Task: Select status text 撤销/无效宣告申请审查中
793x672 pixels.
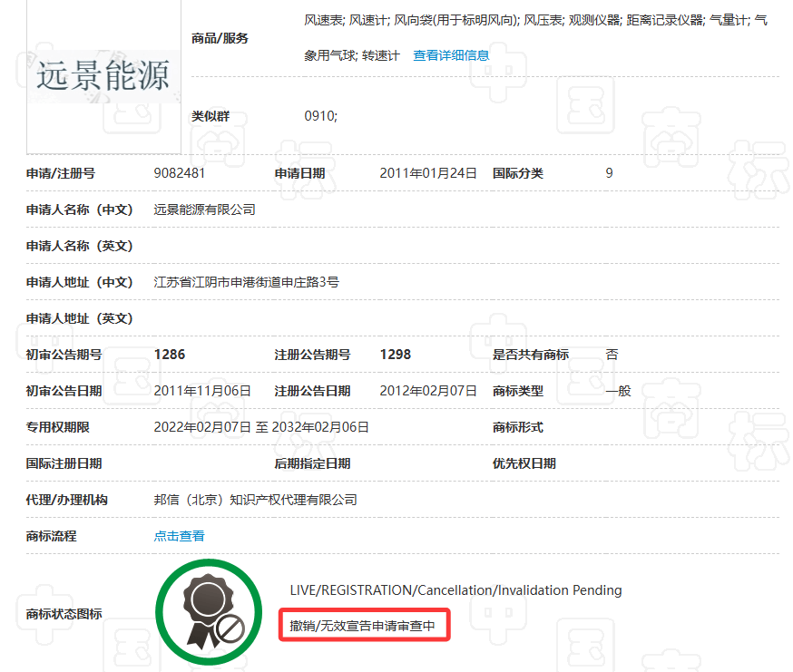Action: pos(362,626)
